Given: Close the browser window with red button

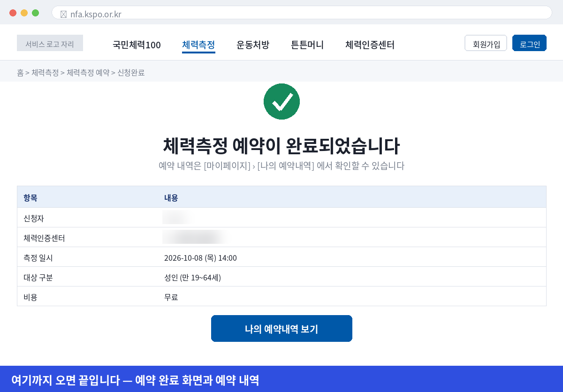Looking at the screenshot, I should [13, 13].
